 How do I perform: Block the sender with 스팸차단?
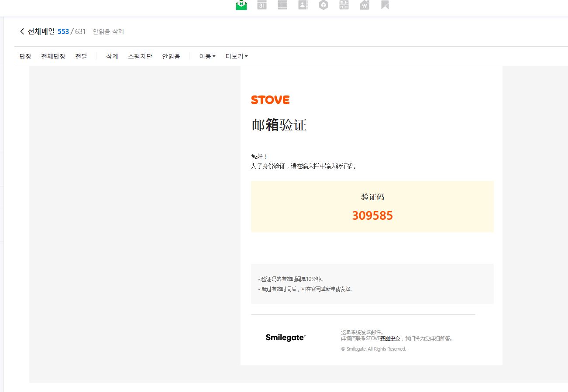click(x=140, y=56)
